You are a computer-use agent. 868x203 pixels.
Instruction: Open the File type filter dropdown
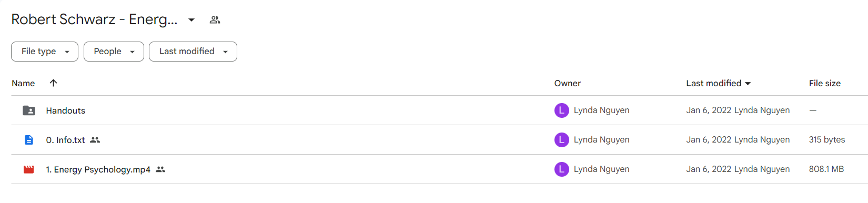click(45, 52)
